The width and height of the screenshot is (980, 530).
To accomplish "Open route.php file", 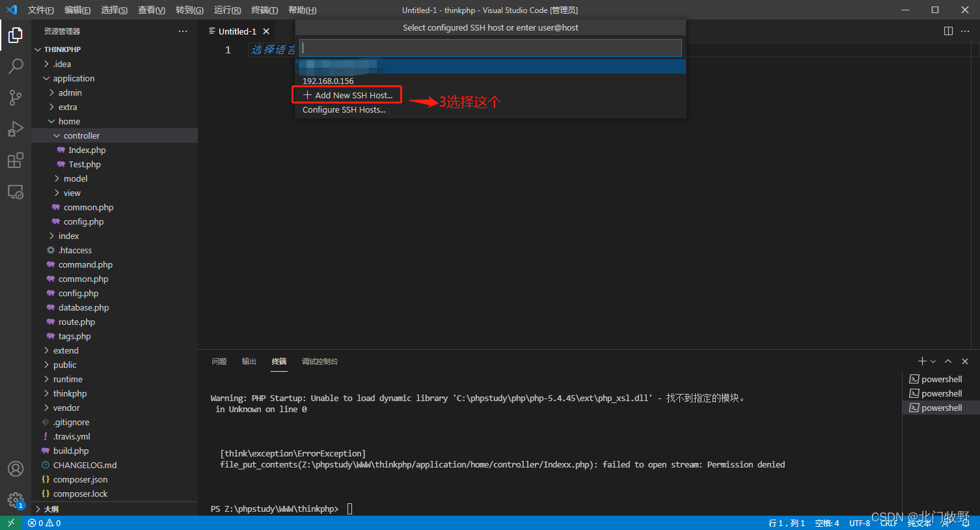I will tap(115, 322).
